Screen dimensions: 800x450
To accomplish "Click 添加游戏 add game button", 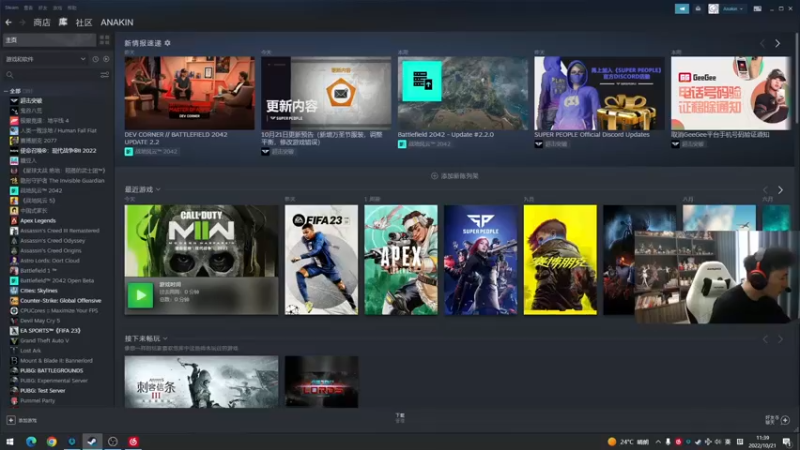I will [x=21, y=420].
